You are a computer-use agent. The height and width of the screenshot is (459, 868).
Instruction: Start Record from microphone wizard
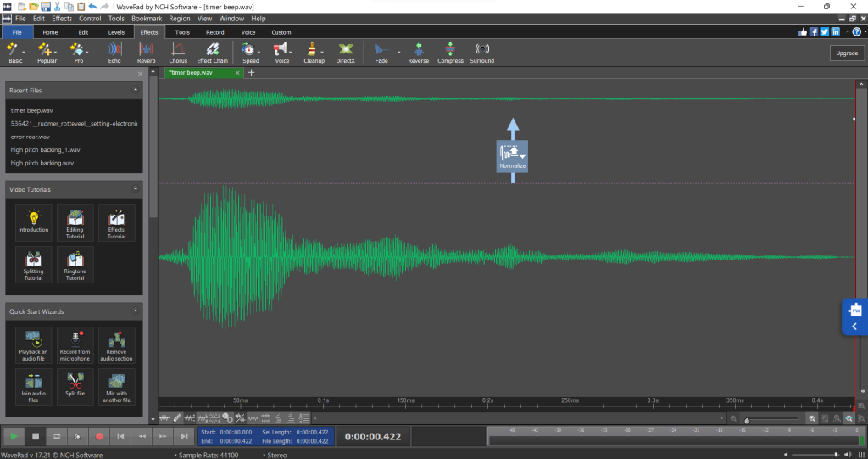(x=75, y=344)
